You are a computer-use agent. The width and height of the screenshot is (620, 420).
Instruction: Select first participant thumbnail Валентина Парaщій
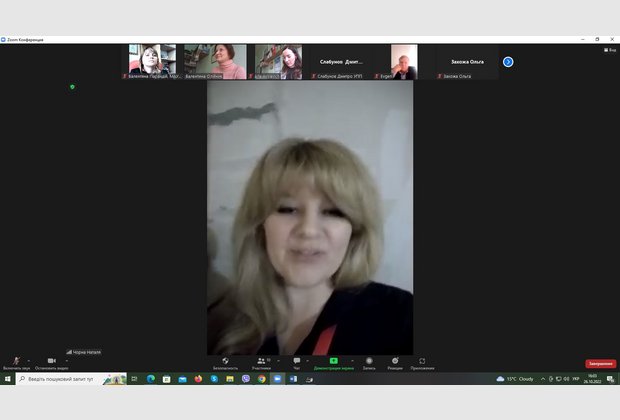153,62
